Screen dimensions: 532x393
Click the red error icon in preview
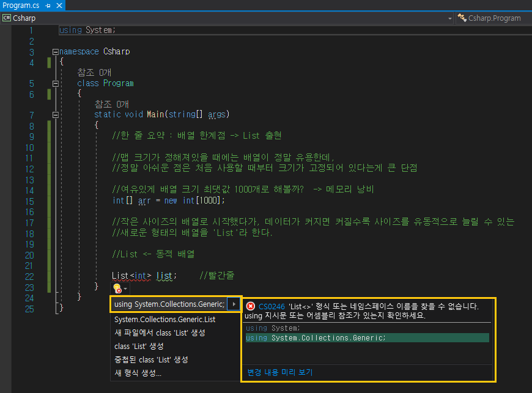[x=250, y=306]
